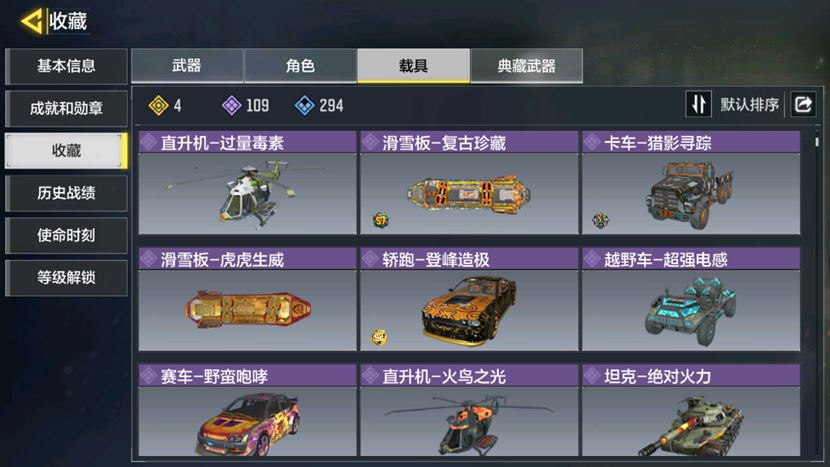Viewport: 830px width, 467px height.
Task: Go to 成就和勋章 page
Action: pos(66,109)
